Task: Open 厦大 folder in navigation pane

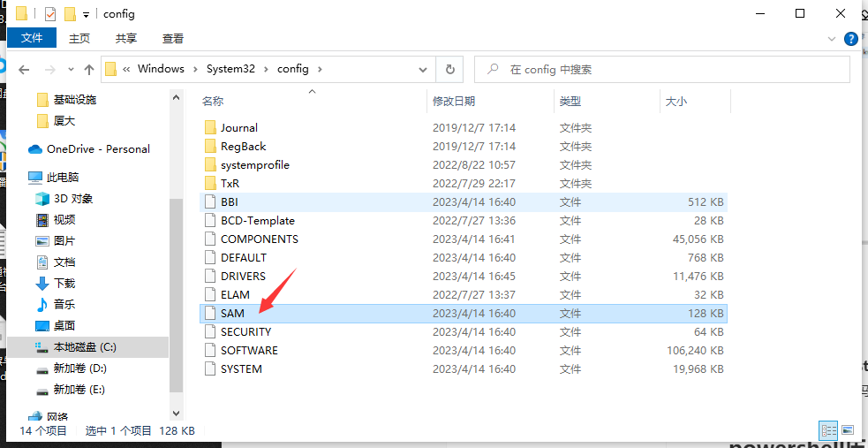Action: coord(64,121)
